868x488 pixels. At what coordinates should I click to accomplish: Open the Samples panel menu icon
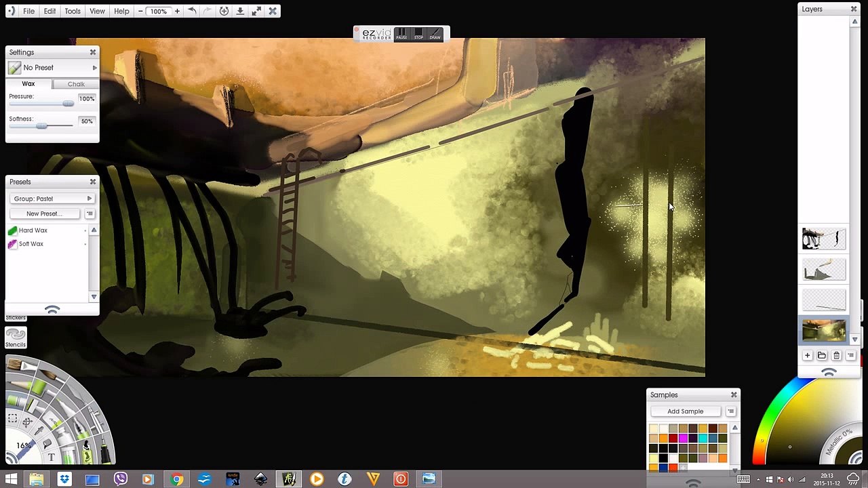coord(730,411)
